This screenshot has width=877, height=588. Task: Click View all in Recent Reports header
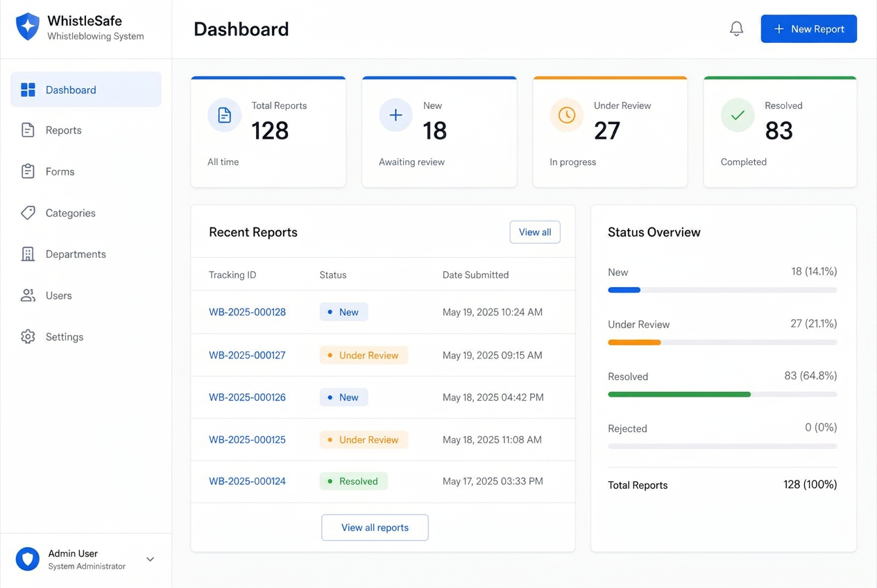tap(535, 232)
